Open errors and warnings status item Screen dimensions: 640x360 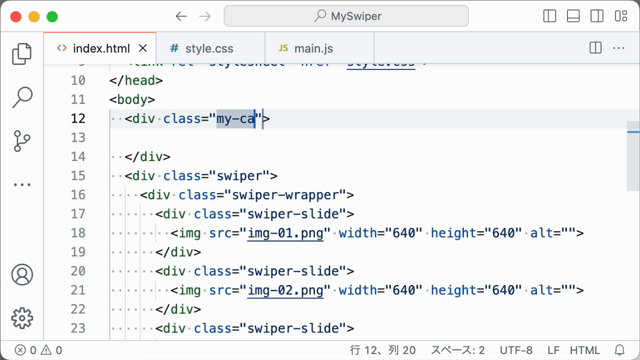[x=39, y=350]
